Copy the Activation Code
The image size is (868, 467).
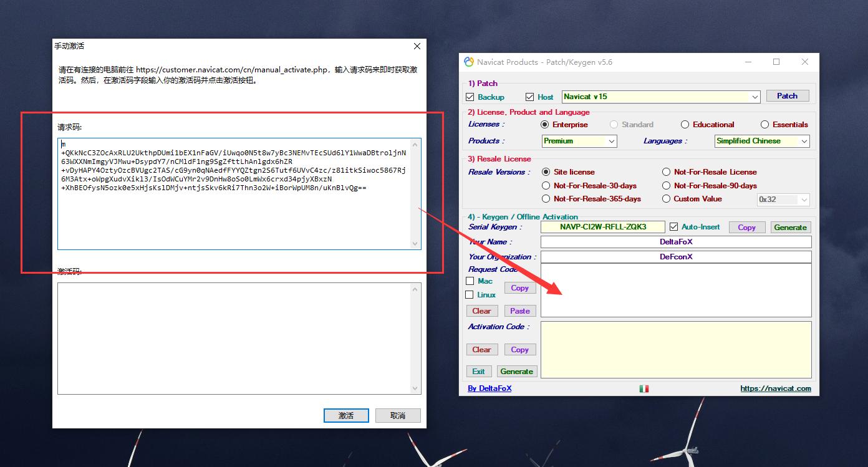[x=520, y=350]
